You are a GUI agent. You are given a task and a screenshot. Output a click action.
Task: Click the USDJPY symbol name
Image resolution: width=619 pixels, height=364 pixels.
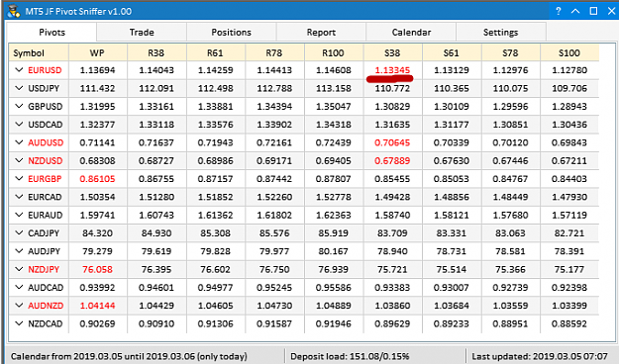tap(44, 88)
